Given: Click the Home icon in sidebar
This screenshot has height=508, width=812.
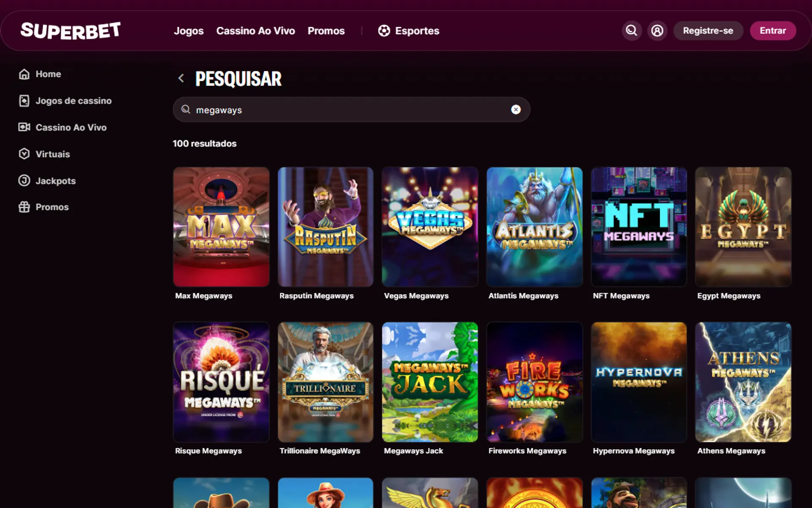Looking at the screenshot, I should (24, 74).
